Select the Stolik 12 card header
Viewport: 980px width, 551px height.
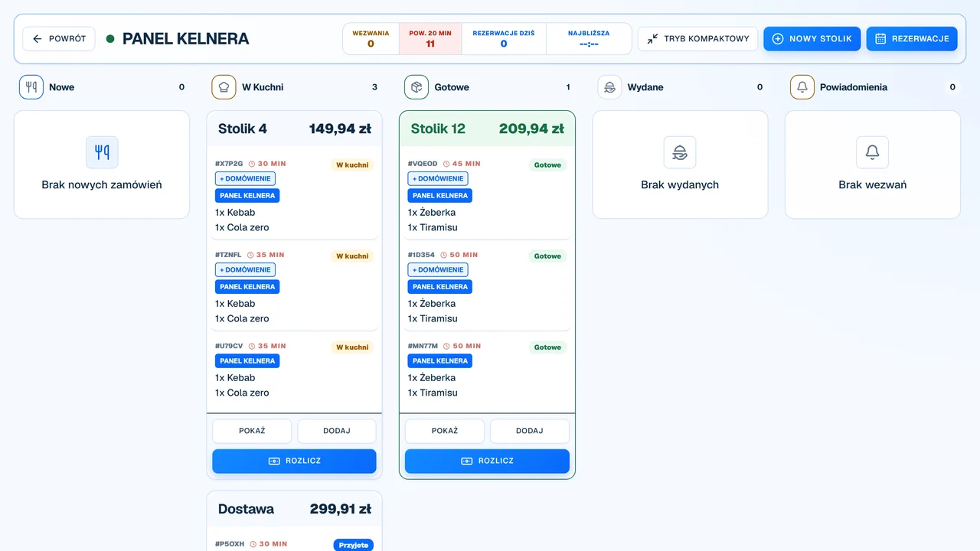tap(487, 129)
